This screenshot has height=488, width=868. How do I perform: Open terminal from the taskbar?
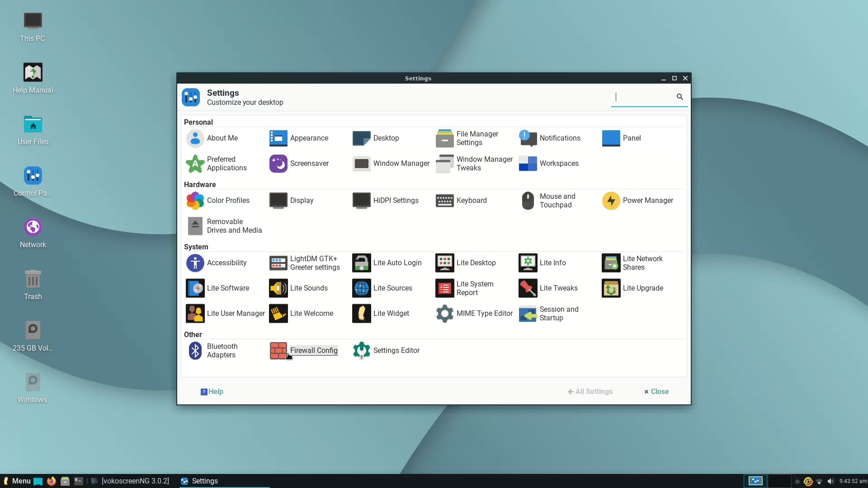pyautogui.click(x=79, y=481)
